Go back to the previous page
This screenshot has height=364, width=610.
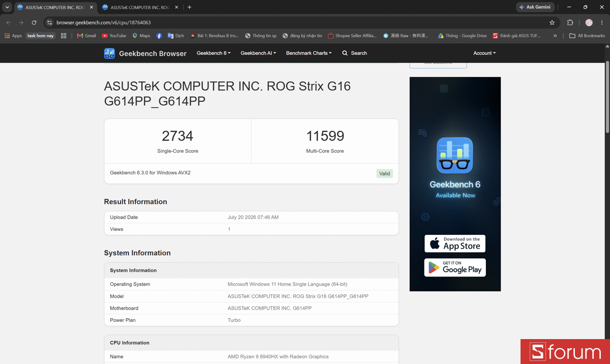[x=8, y=22]
